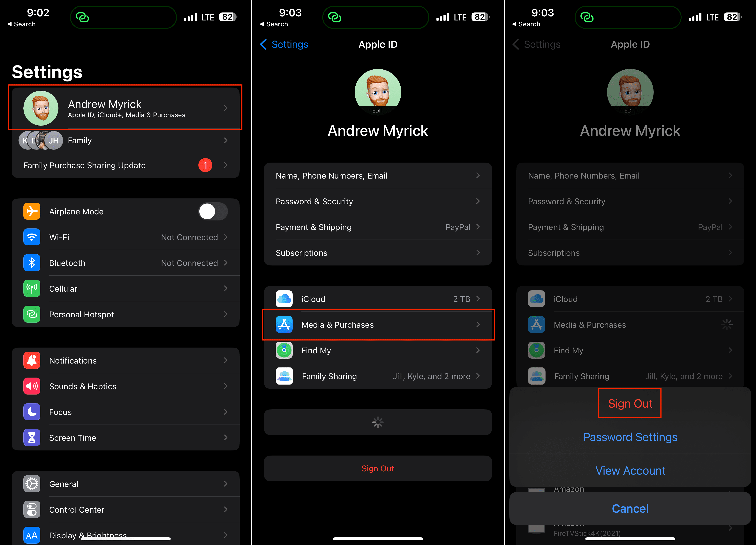Tap the Search back link on right screen
756x545 pixels.
tap(526, 24)
